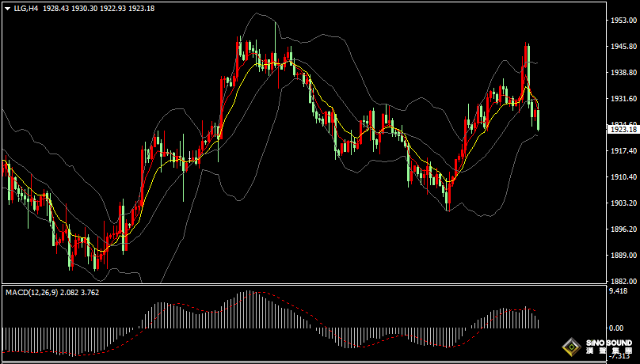Click the 1945.80 price axis label
The width and height of the screenshot is (640, 364).
623,47
